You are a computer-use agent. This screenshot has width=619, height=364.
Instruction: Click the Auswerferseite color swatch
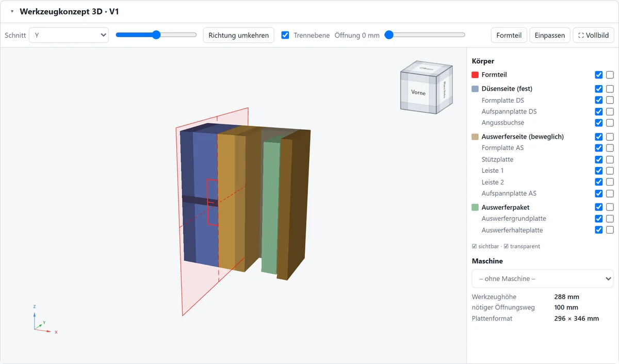click(x=475, y=137)
